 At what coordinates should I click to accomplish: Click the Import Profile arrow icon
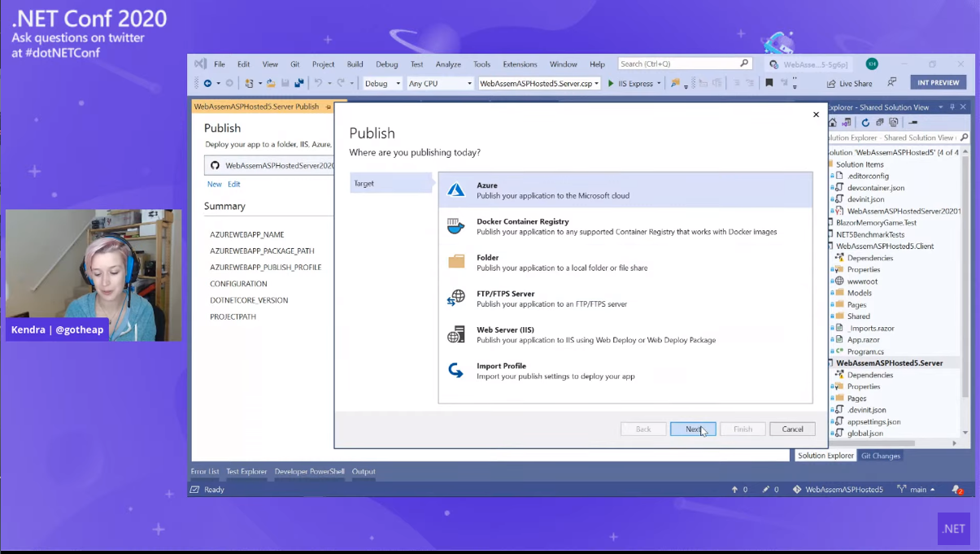[456, 371]
